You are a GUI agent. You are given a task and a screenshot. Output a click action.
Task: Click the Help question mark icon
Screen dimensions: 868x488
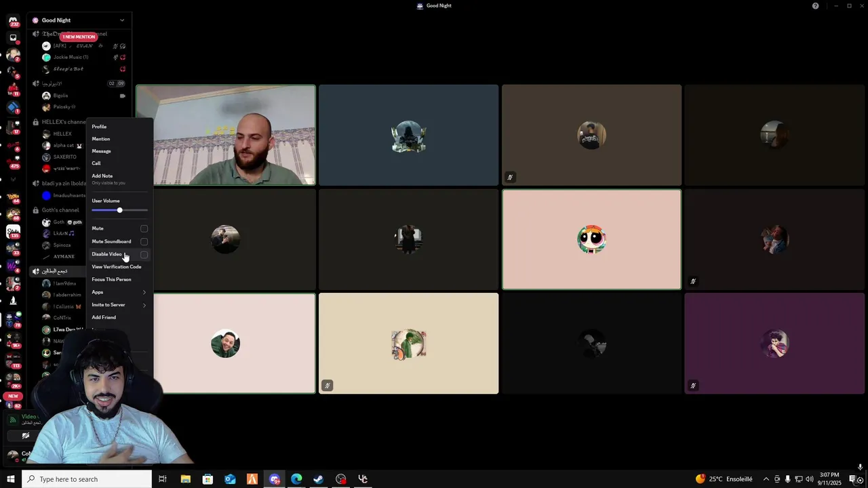click(816, 5)
